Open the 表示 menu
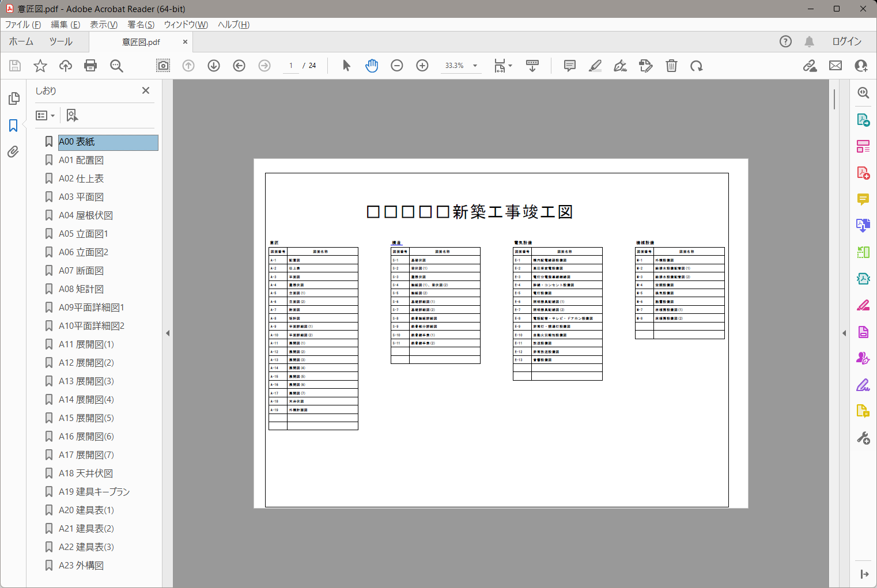Viewport: 877px width, 588px height. point(103,25)
